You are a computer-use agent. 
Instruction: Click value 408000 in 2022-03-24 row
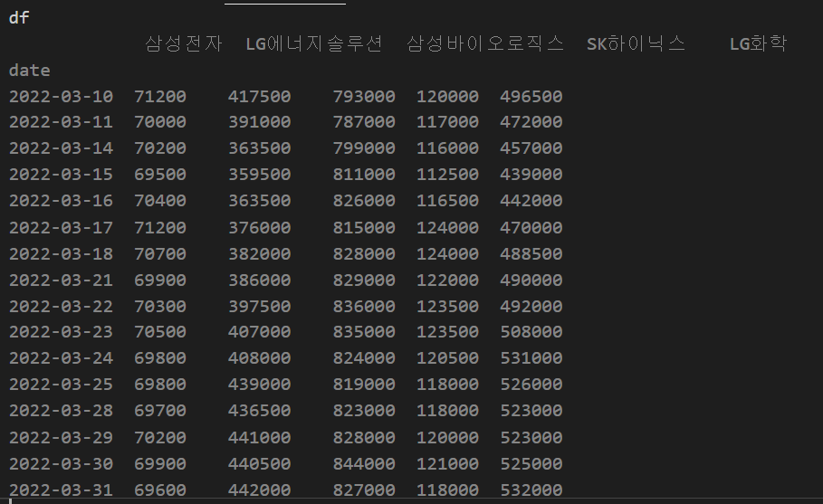pyautogui.click(x=259, y=358)
